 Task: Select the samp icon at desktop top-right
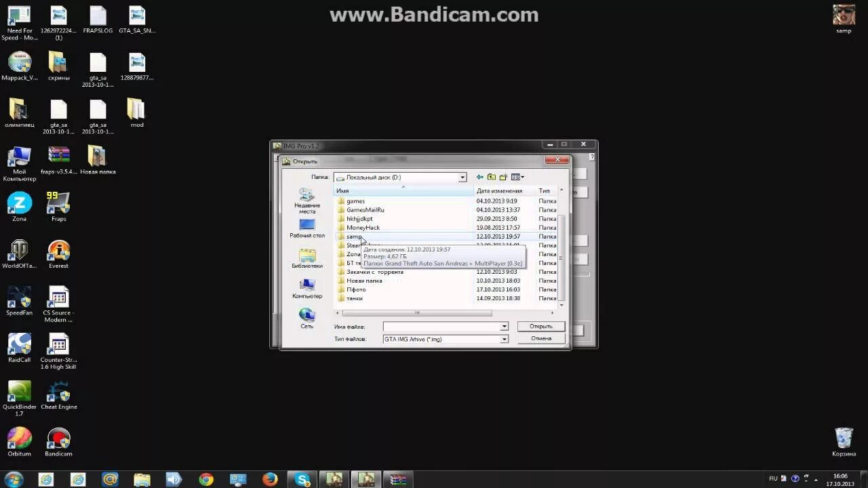coord(844,20)
